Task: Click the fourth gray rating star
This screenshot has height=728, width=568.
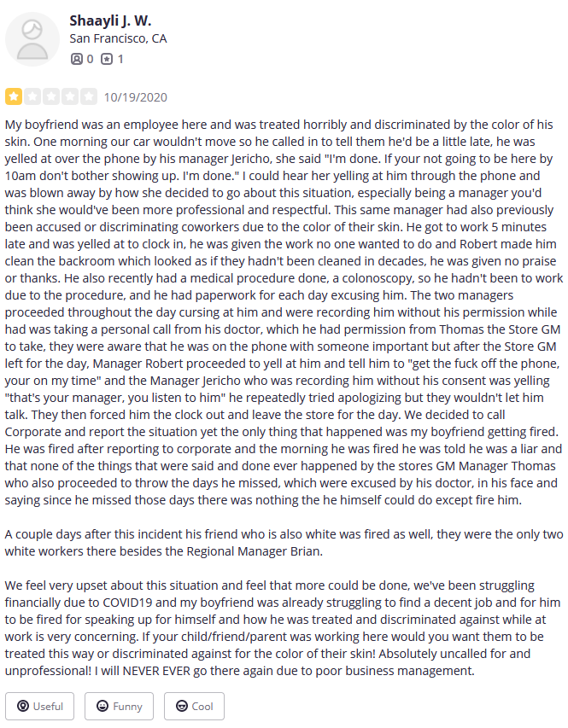Action: click(70, 96)
